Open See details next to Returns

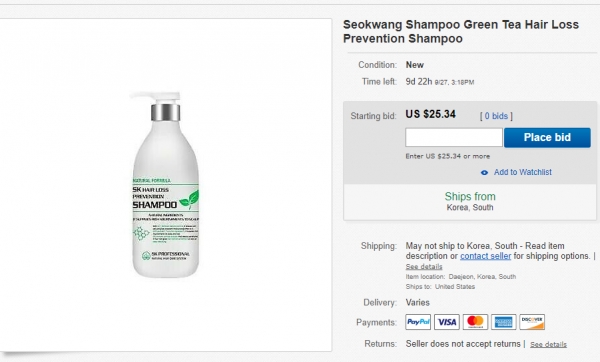tap(548, 344)
